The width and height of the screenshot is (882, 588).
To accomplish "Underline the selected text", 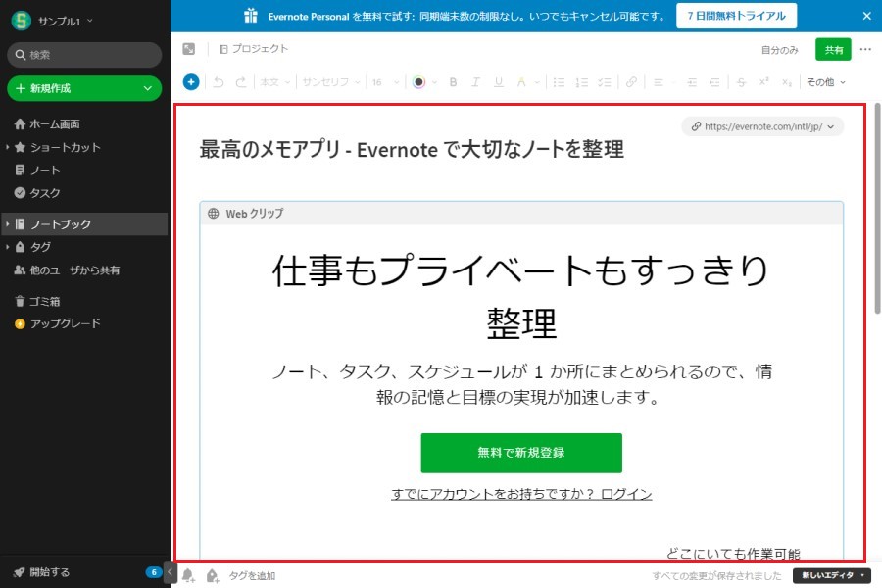I will pos(499,82).
